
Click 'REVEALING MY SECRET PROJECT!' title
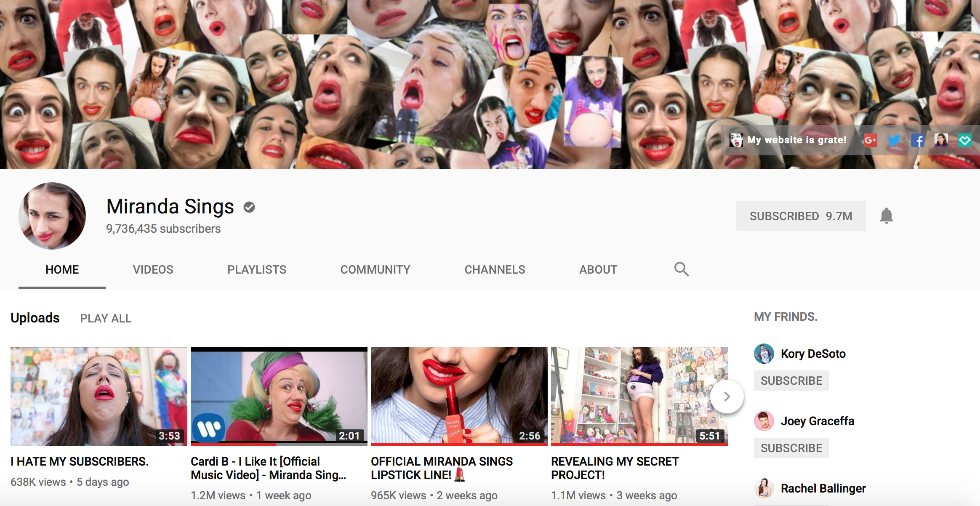(x=615, y=469)
